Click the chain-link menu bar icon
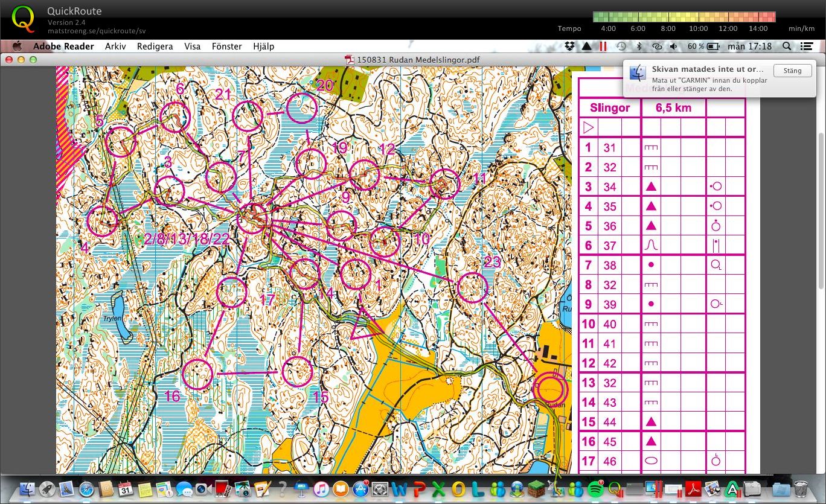The width and height of the screenshot is (826, 504). tap(657, 46)
